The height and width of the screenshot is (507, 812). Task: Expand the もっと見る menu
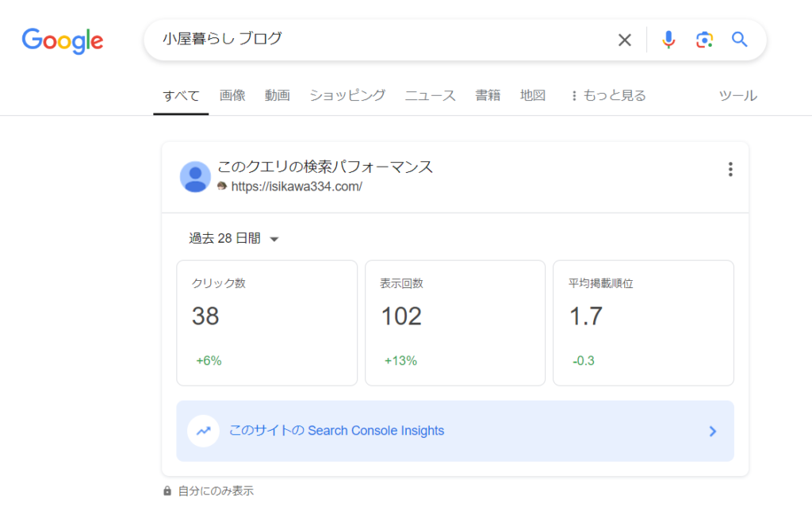[x=608, y=95]
